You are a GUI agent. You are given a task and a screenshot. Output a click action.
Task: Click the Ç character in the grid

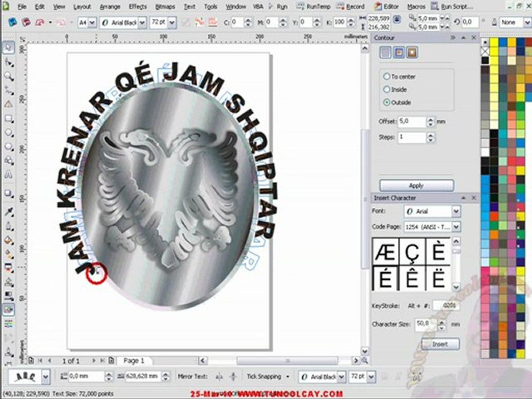point(412,252)
